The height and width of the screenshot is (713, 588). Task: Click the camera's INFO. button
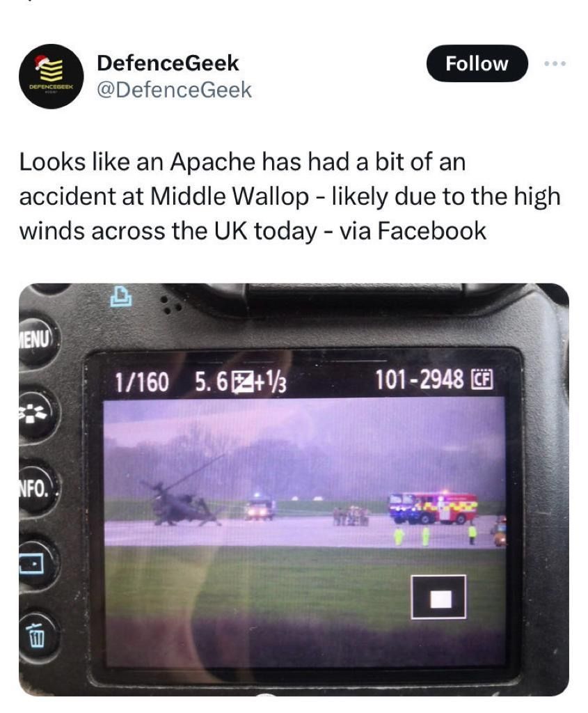(x=35, y=489)
